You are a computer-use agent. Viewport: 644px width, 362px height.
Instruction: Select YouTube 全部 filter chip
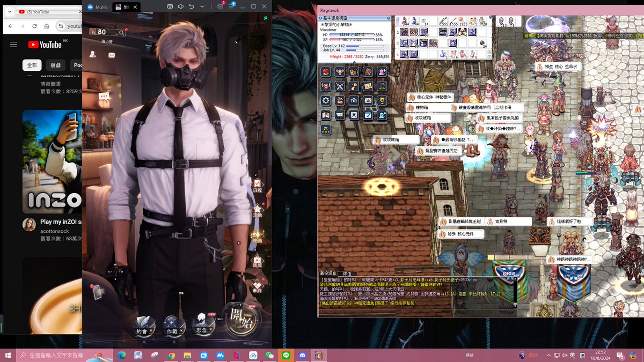32,65
